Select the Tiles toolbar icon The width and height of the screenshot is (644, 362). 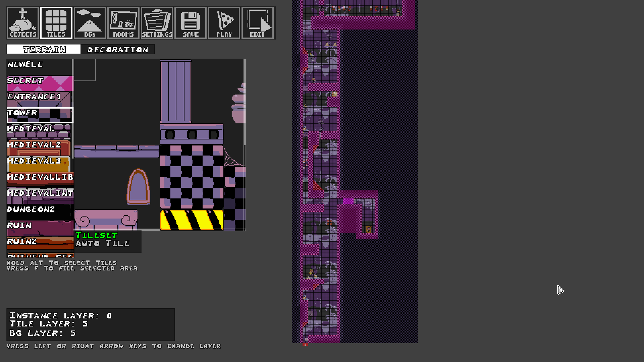56,23
